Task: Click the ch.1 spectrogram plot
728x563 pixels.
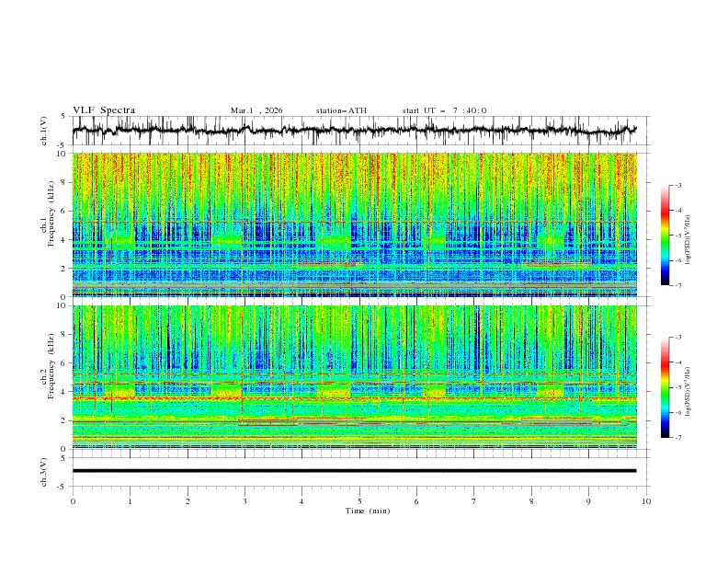Action: (x=354, y=224)
